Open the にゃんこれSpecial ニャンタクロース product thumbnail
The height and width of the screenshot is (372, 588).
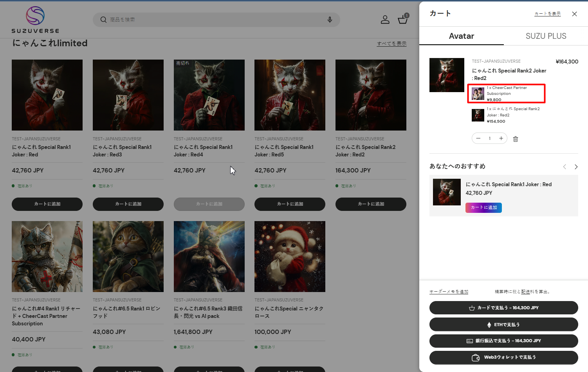[290, 256]
